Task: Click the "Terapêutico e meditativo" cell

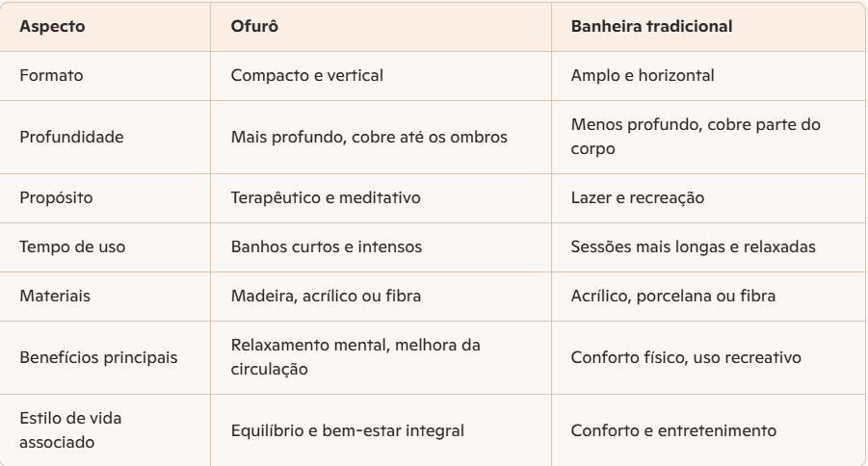Action: (x=311, y=198)
